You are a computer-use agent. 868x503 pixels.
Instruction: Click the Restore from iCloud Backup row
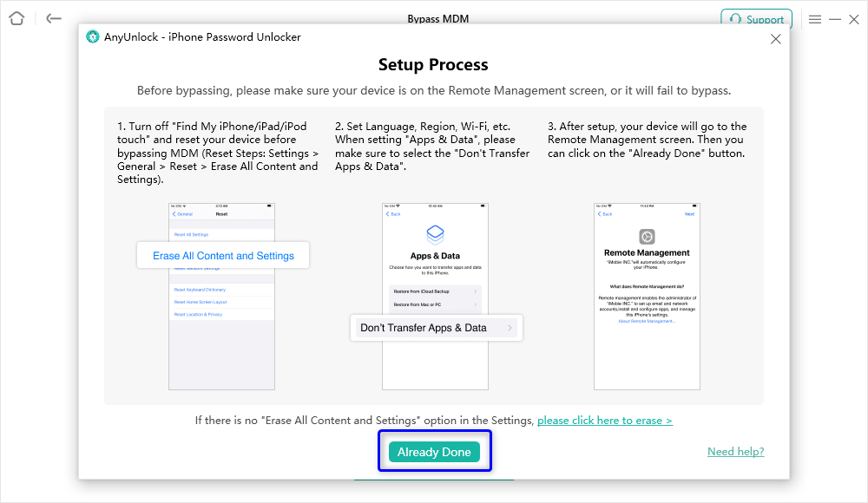(435, 291)
